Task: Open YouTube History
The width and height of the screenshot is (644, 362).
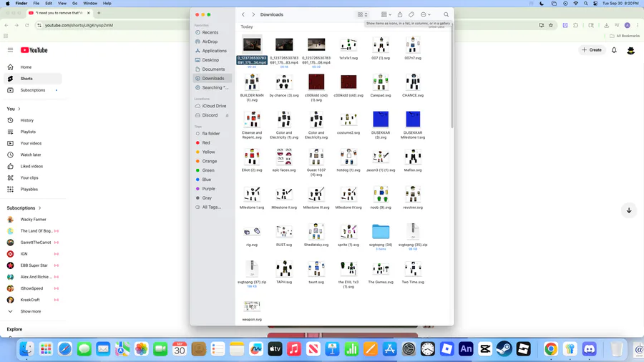Action: 33,120
